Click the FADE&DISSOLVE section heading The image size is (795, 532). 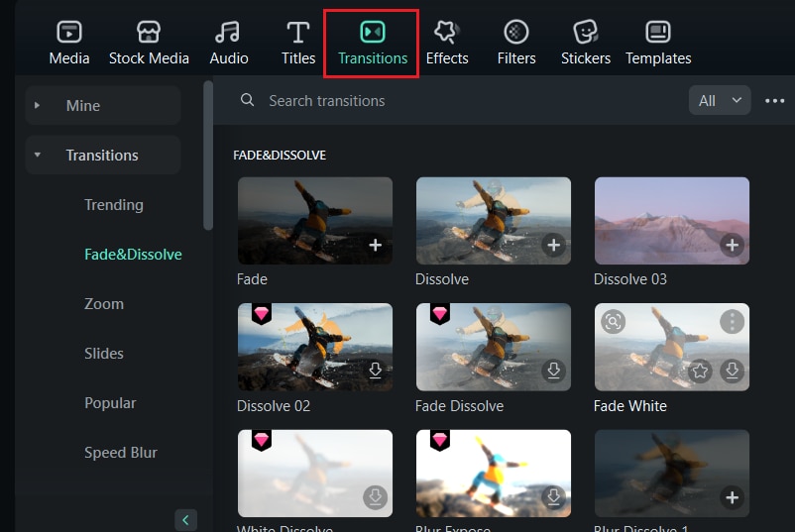pos(280,155)
